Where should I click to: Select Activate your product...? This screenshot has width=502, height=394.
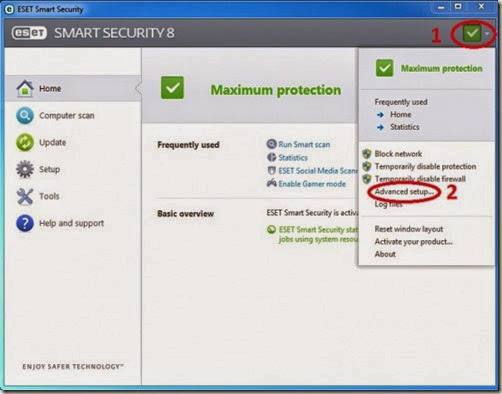[414, 242]
